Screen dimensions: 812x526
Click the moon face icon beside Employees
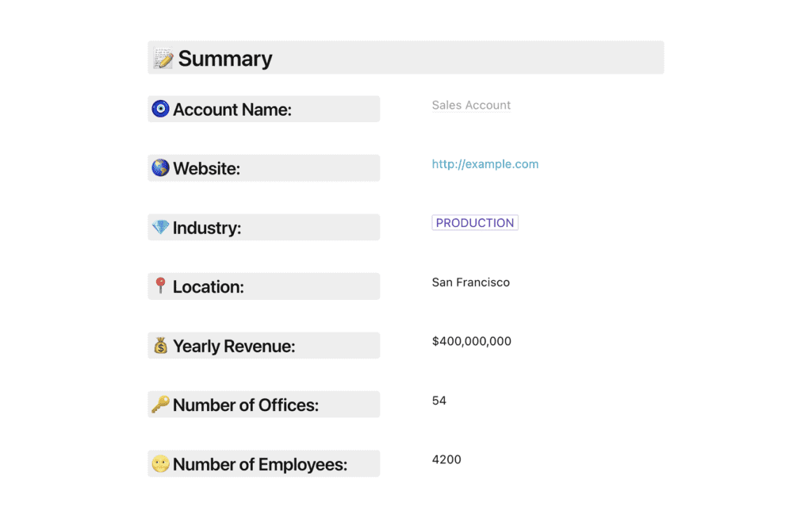tap(160, 464)
